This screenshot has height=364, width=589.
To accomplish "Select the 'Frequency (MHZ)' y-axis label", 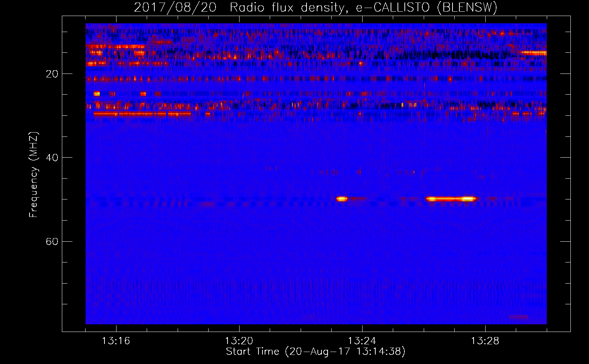I will tap(33, 175).
